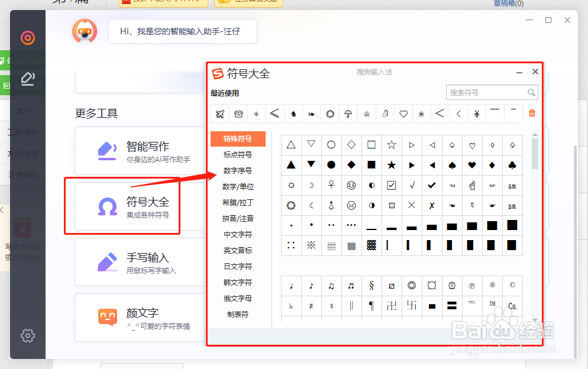Open 草稿箱(0) link in background page

(x=509, y=4)
